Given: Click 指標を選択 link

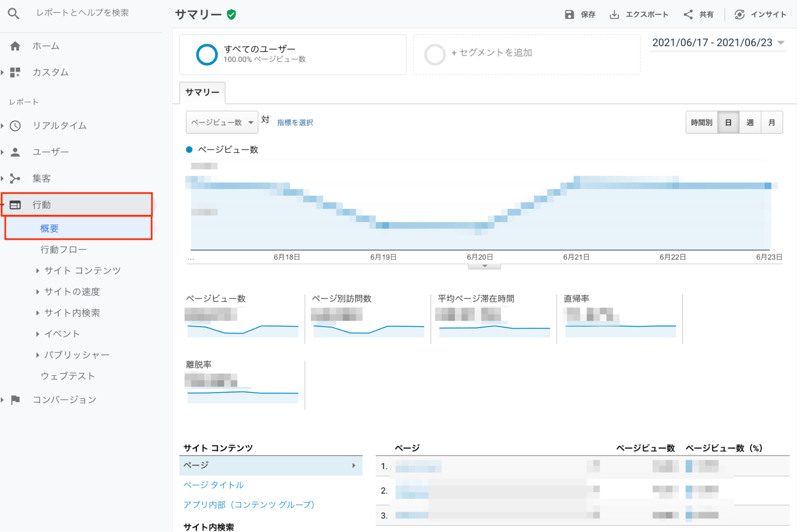Looking at the screenshot, I should tap(295, 123).
